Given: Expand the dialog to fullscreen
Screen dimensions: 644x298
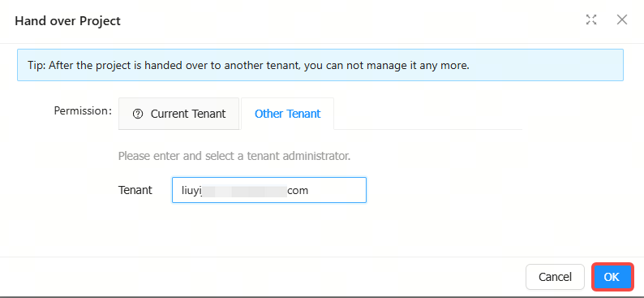Looking at the screenshot, I should click(x=591, y=19).
